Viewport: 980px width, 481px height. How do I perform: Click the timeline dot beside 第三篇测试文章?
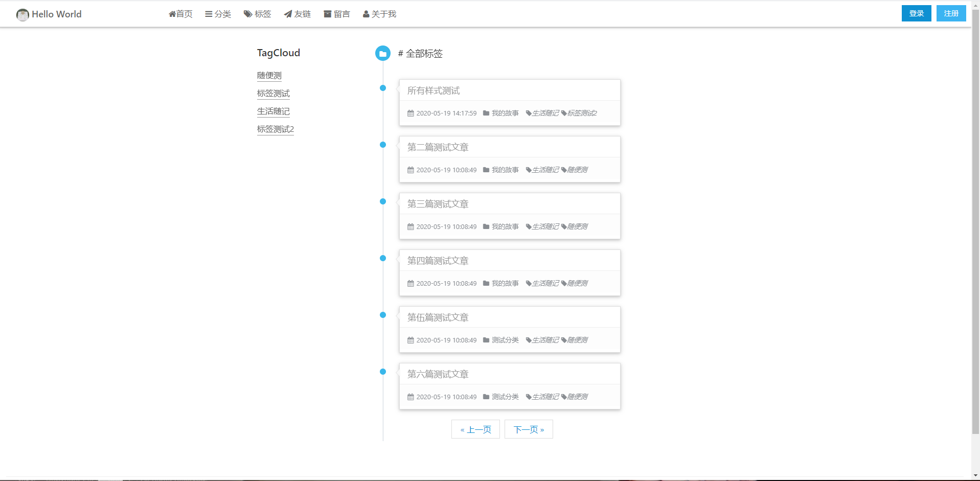point(383,201)
